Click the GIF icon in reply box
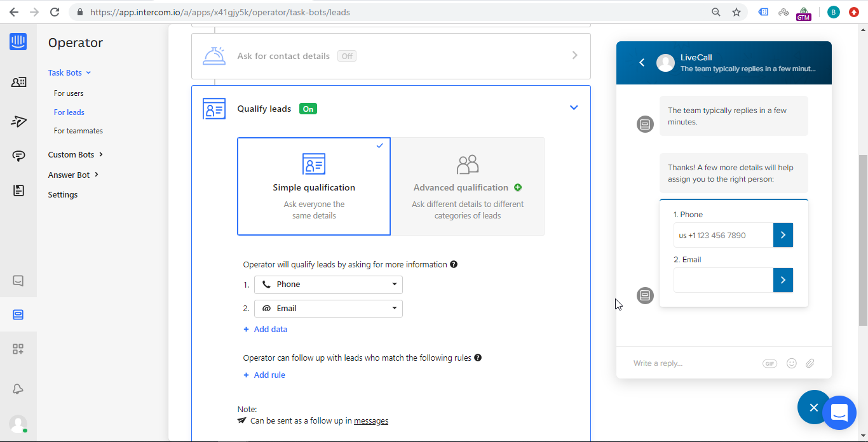 (x=770, y=363)
